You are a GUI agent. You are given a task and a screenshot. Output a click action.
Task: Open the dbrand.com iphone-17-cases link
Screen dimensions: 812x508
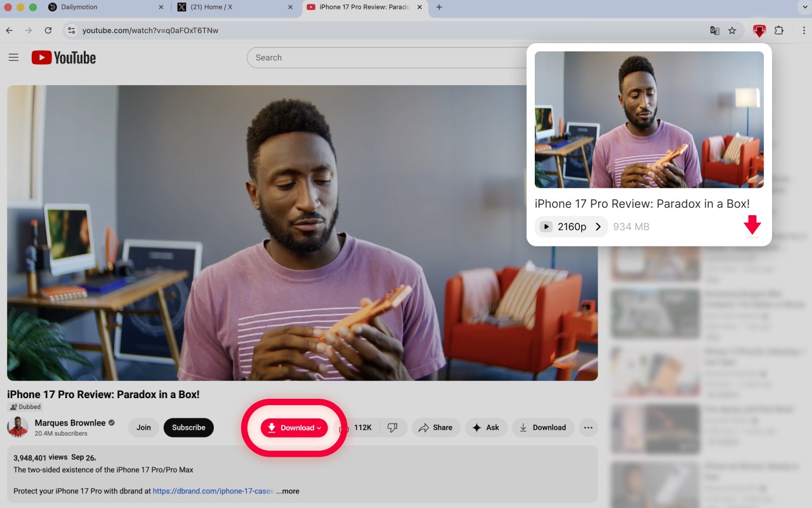coord(213,491)
